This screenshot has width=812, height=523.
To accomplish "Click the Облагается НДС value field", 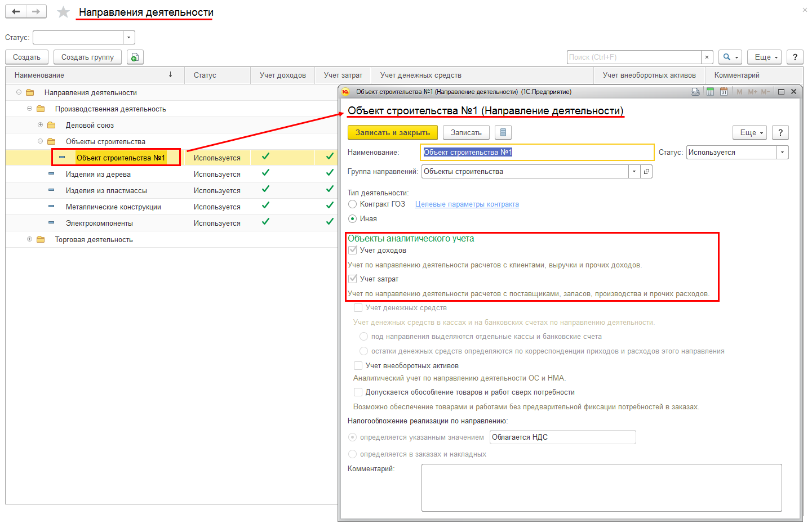I will tap(562, 437).
